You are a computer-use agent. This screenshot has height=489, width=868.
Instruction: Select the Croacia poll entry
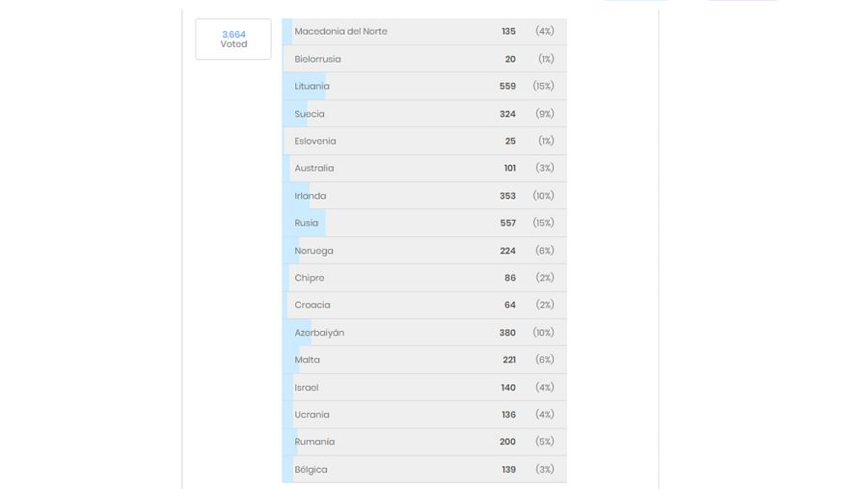(x=424, y=305)
